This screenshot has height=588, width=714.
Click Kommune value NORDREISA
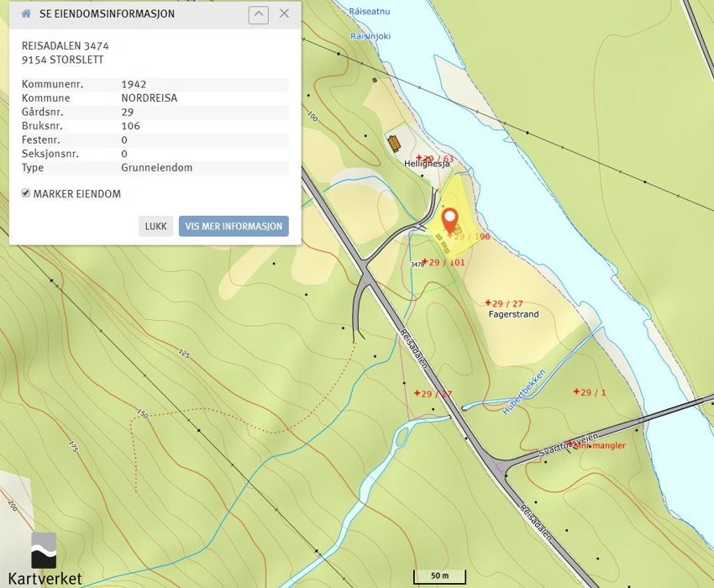click(150, 98)
